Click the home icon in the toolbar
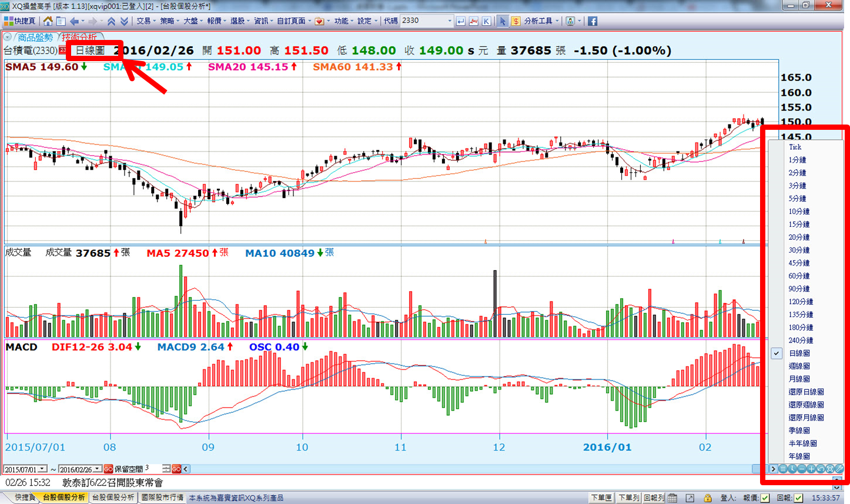Viewport: 850px width, 504px height. pos(48,21)
